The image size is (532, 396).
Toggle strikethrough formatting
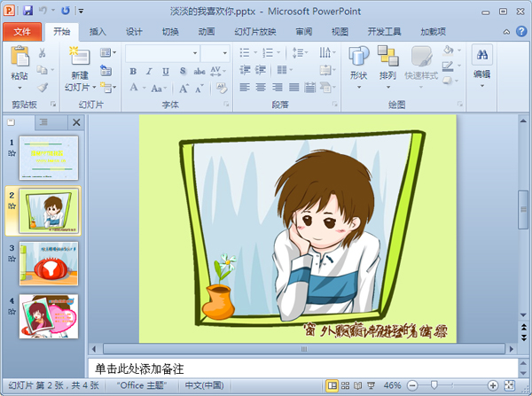pyautogui.click(x=199, y=71)
